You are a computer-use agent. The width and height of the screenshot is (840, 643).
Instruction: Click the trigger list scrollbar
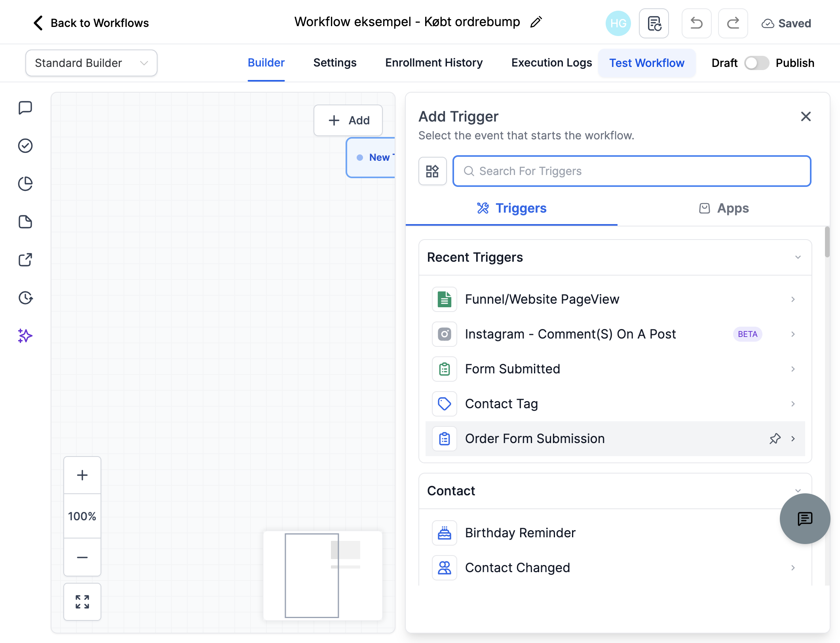click(x=827, y=242)
